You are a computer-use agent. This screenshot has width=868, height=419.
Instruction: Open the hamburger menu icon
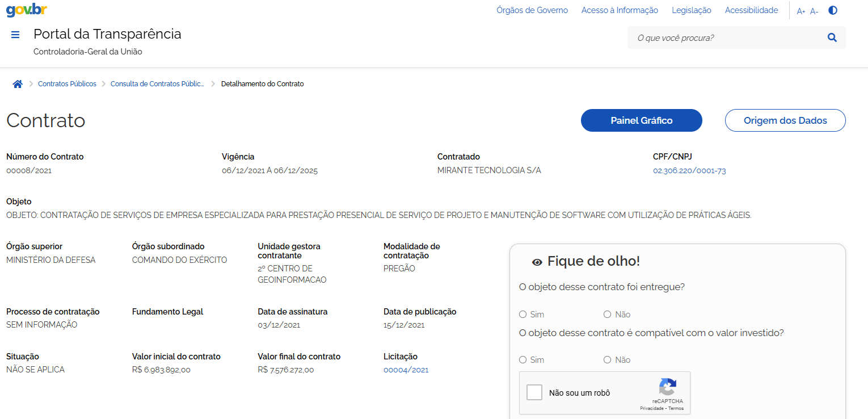click(15, 35)
